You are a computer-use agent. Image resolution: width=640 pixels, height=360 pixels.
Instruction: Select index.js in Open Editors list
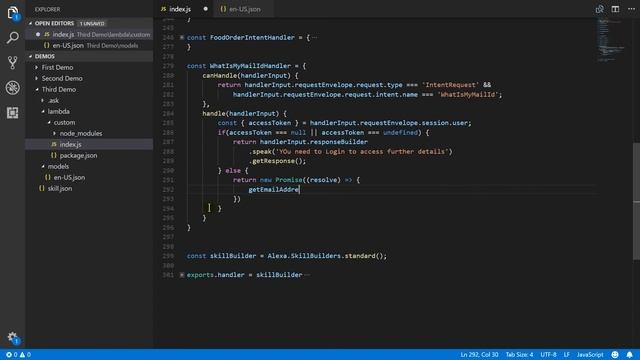pyautogui.click(x=89, y=34)
